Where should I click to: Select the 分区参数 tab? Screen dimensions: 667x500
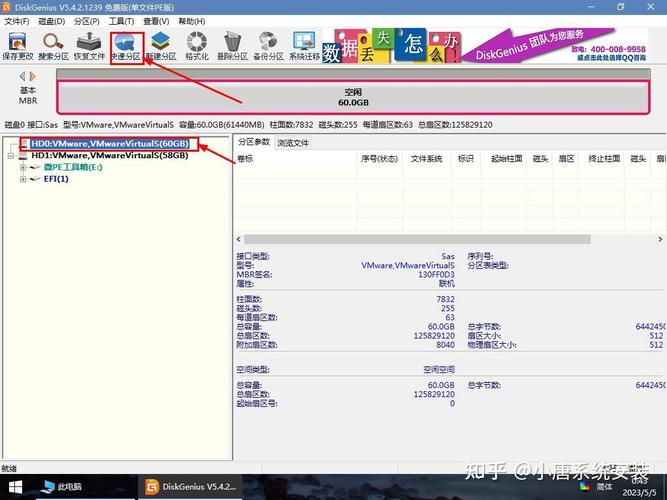(x=254, y=143)
